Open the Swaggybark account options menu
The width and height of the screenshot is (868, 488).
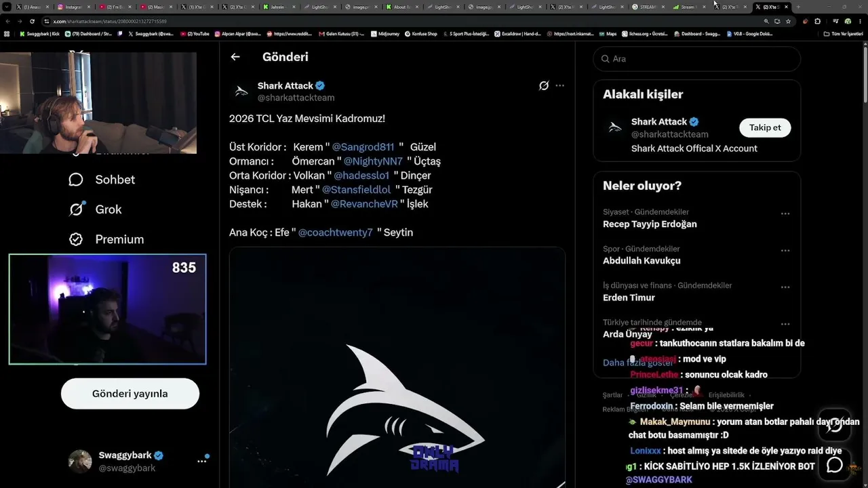pos(201,461)
